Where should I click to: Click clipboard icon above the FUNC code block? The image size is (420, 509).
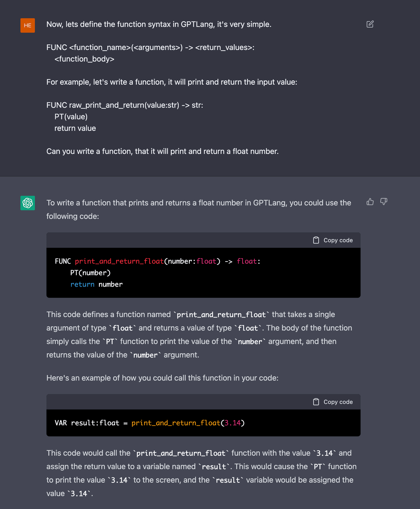click(x=316, y=240)
